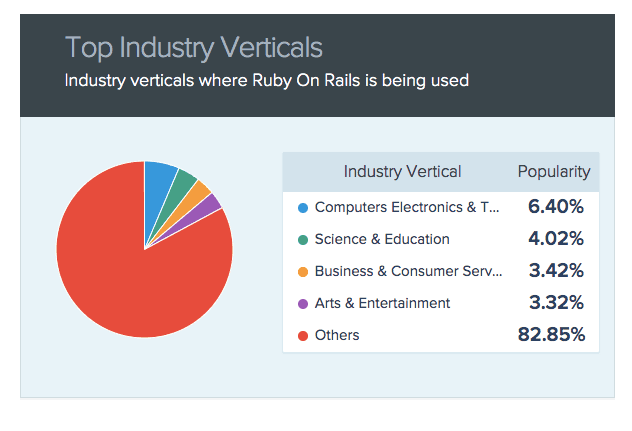
Task: Open Business & Consumer Serv... row label
Action: 408,272
